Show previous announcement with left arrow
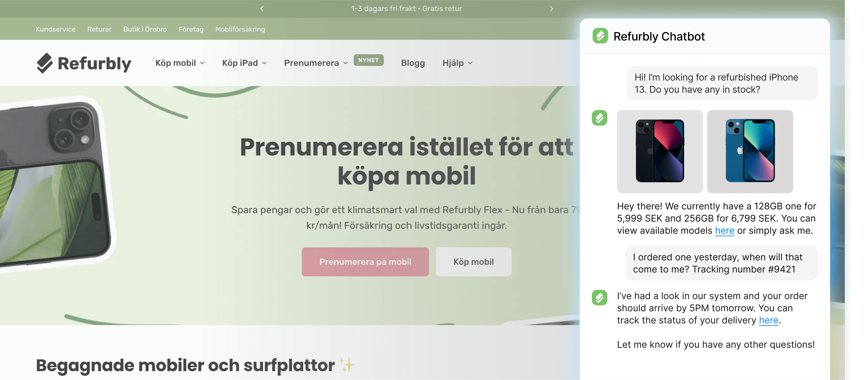Screen dimensions: 868x380 [x=262, y=9]
